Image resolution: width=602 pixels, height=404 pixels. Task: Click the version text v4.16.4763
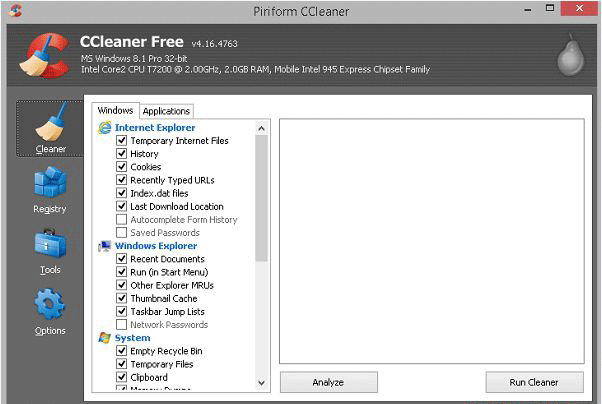pyautogui.click(x=215, y=44)
